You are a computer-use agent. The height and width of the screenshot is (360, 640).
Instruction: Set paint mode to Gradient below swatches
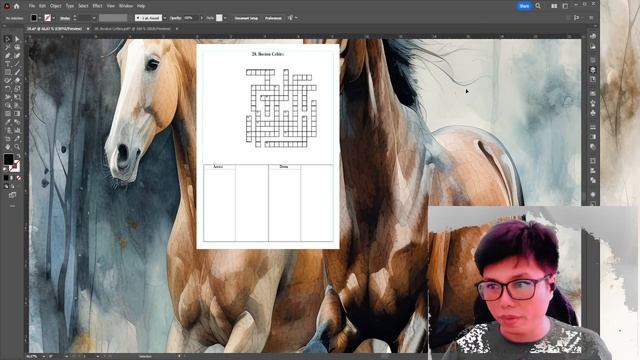point(12,178)
